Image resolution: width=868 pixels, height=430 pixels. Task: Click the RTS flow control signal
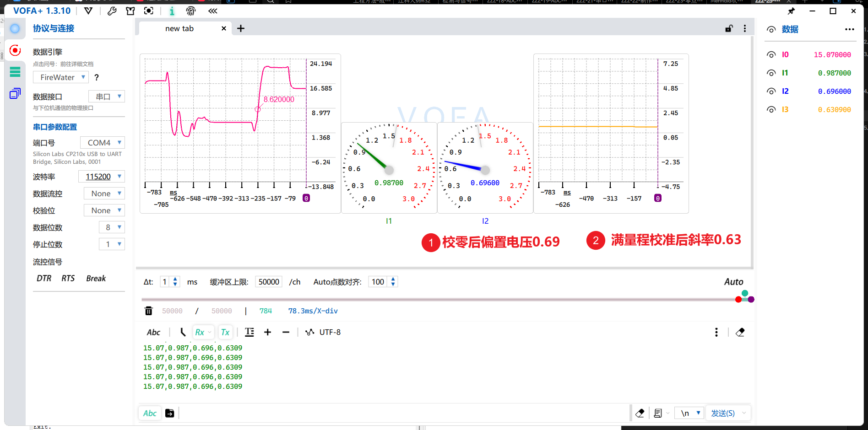pos(68,279)
